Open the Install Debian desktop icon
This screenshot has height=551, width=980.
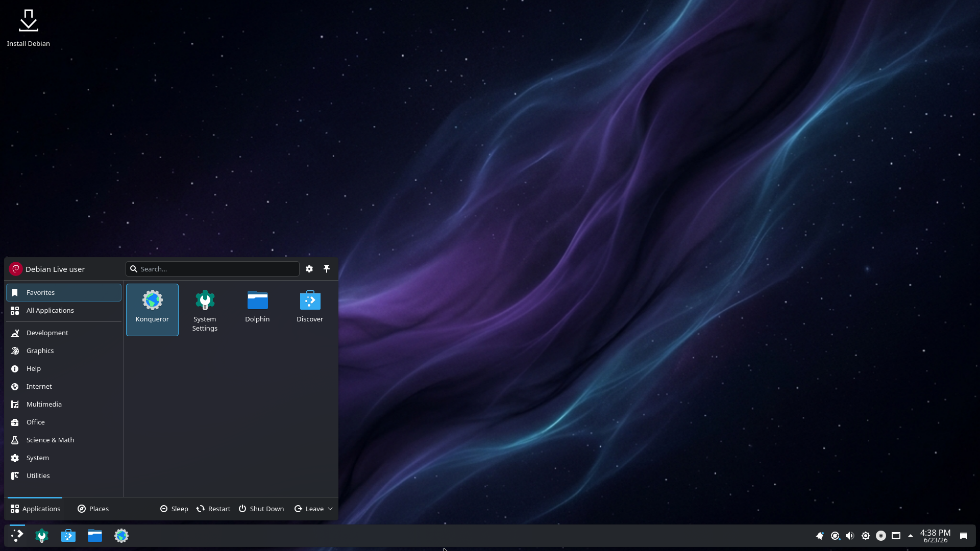point(28,28)
